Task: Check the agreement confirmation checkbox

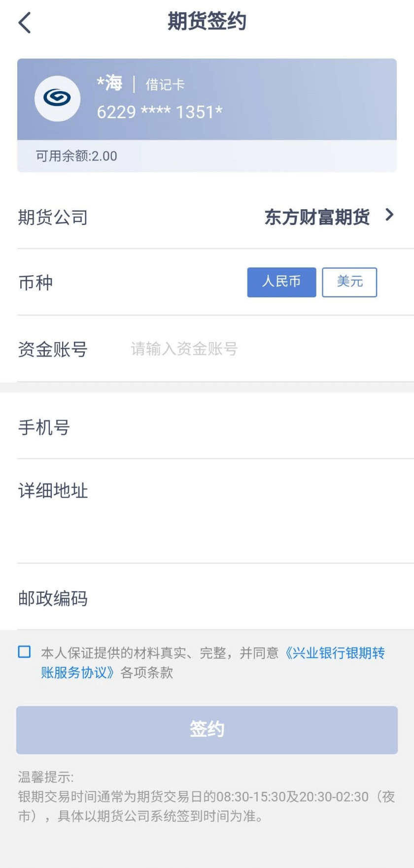Action: click(24, 652)
